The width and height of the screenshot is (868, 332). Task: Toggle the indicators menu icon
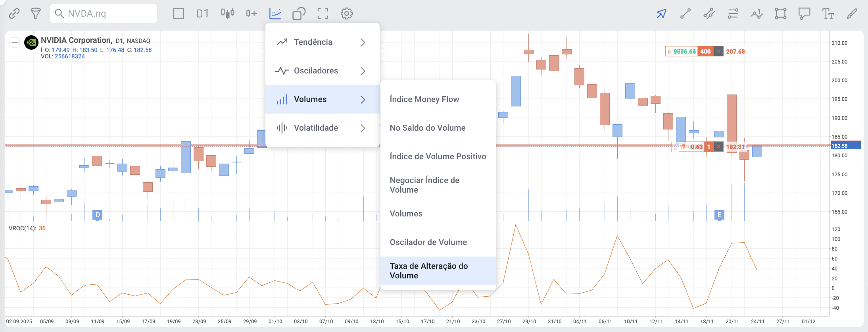click(x=275, y=14)
